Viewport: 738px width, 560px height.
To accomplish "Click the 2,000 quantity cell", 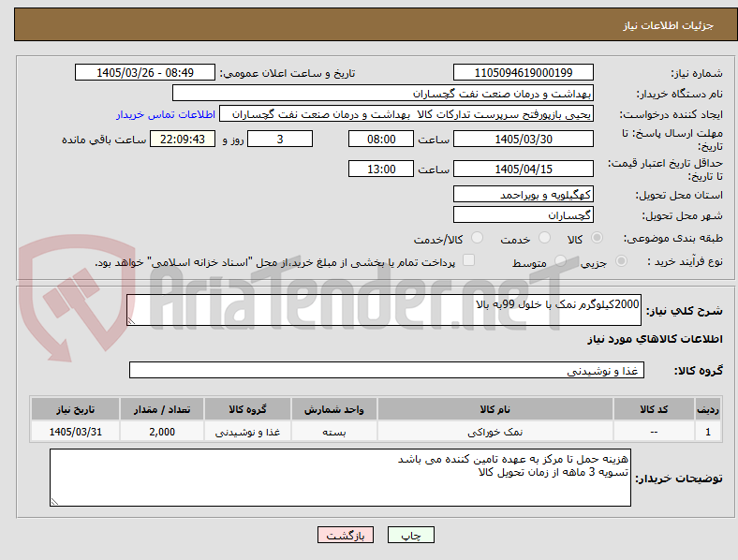I will pos(162,432).
